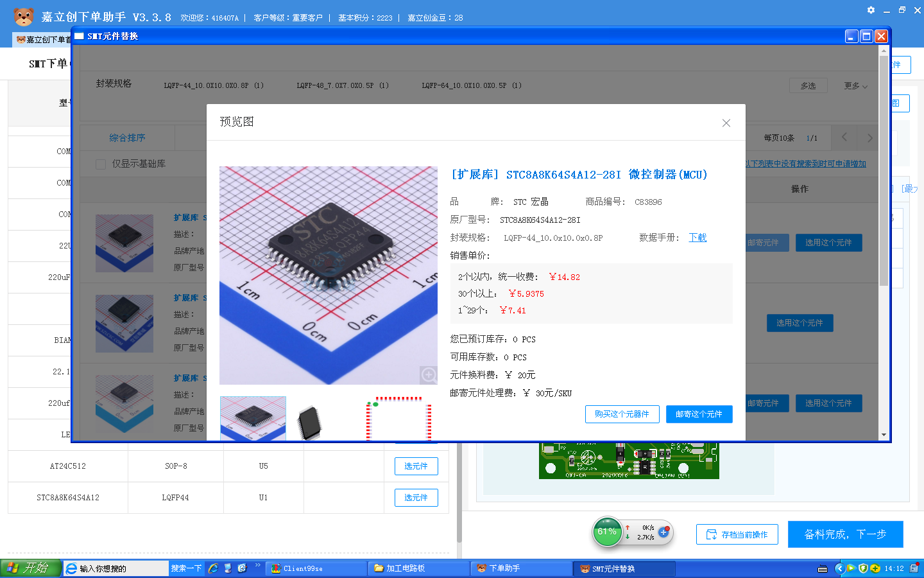Click 选元件 for the STC8A8K64S4A12 row
The image size is (924, 578).
pyautogui.click(x=416, y=498)
